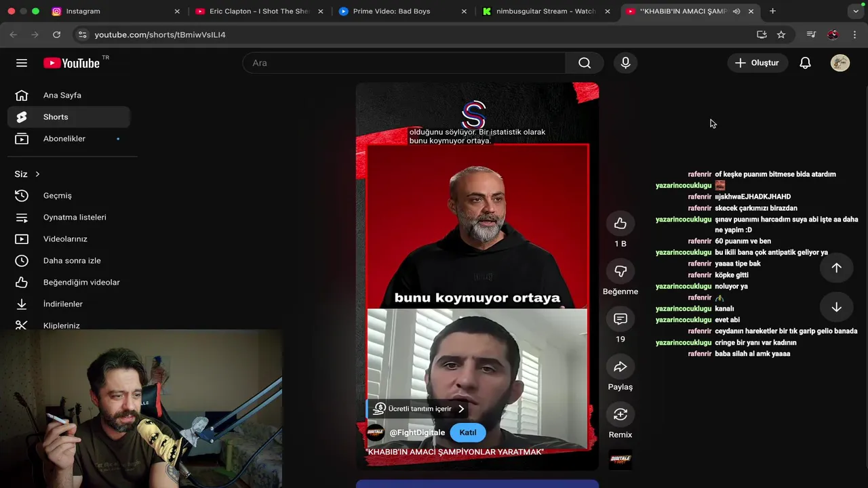Open the tab search dropdown arrow

point(856,12)
